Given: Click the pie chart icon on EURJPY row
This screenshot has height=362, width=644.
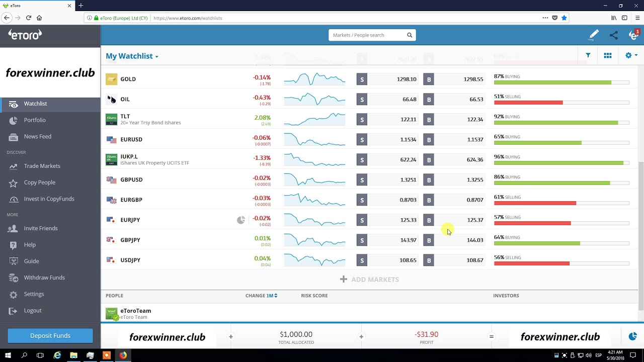Looking at the screenshot, I should 241,220.
